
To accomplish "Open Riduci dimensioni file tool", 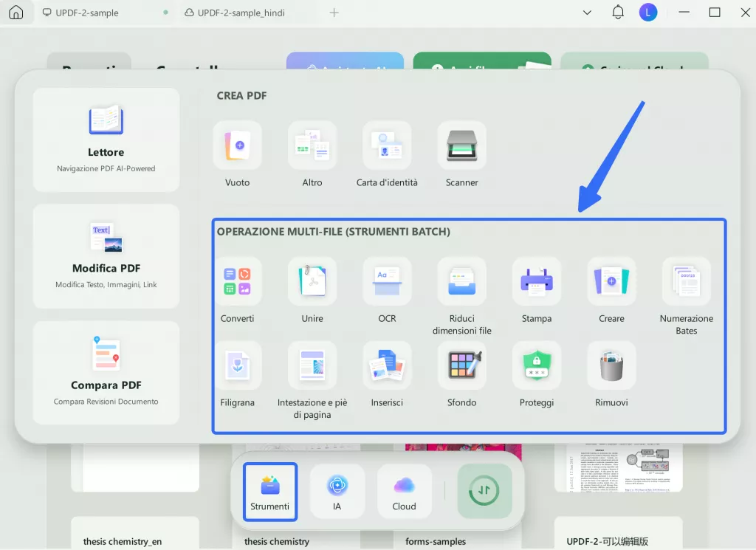I will [x=462, y=297].
